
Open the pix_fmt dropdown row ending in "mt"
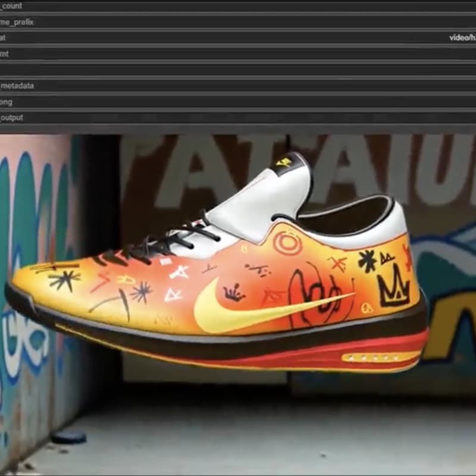click(x=238, y=54)
